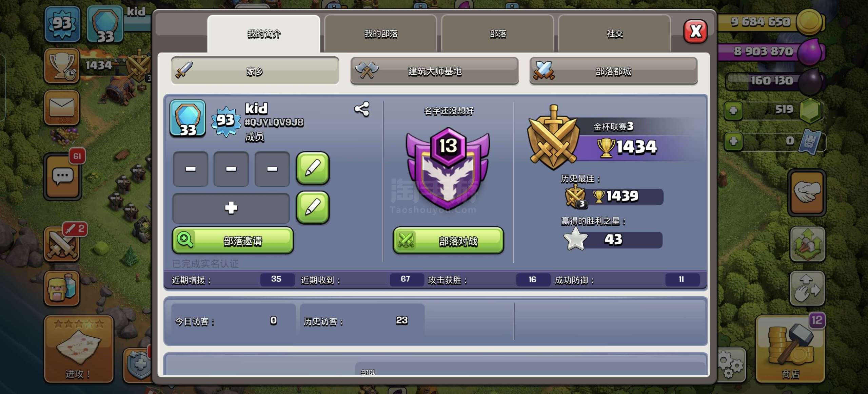Switch to 社交 tab

(x=614, y=34)
